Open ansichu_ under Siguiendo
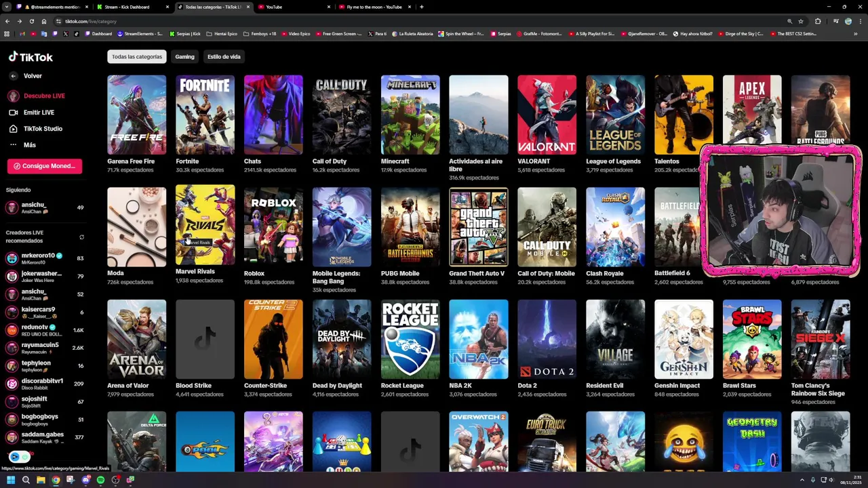The height and width of the screenshot is (488, 868). (45, 207)
